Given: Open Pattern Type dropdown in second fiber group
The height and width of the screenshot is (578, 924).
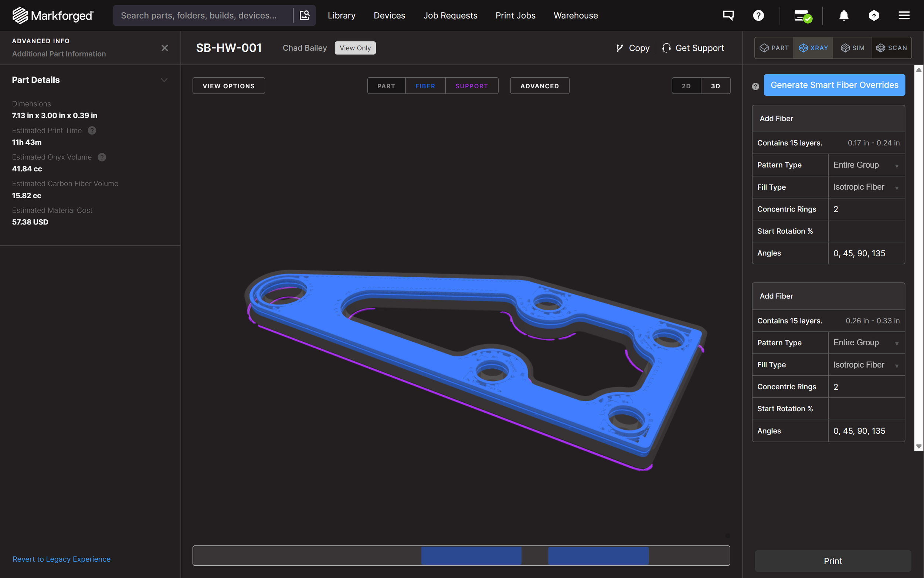Looking at the screenshot, I should [866, 342].
